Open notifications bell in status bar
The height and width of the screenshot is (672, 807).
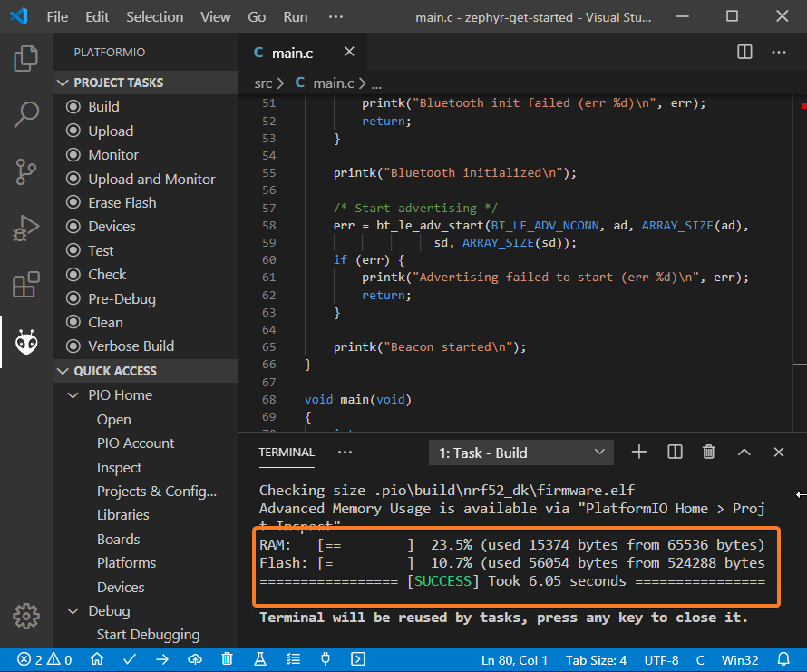coord(783,659)
